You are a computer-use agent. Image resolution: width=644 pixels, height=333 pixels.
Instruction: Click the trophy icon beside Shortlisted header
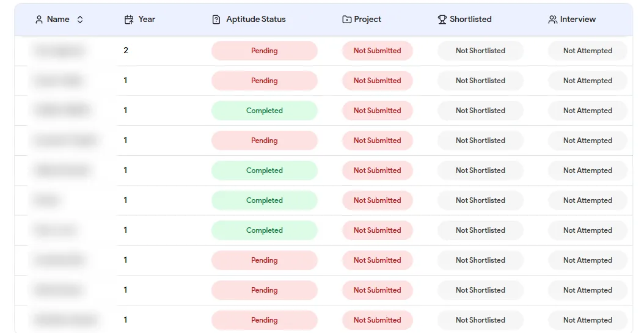pos(442,20)
